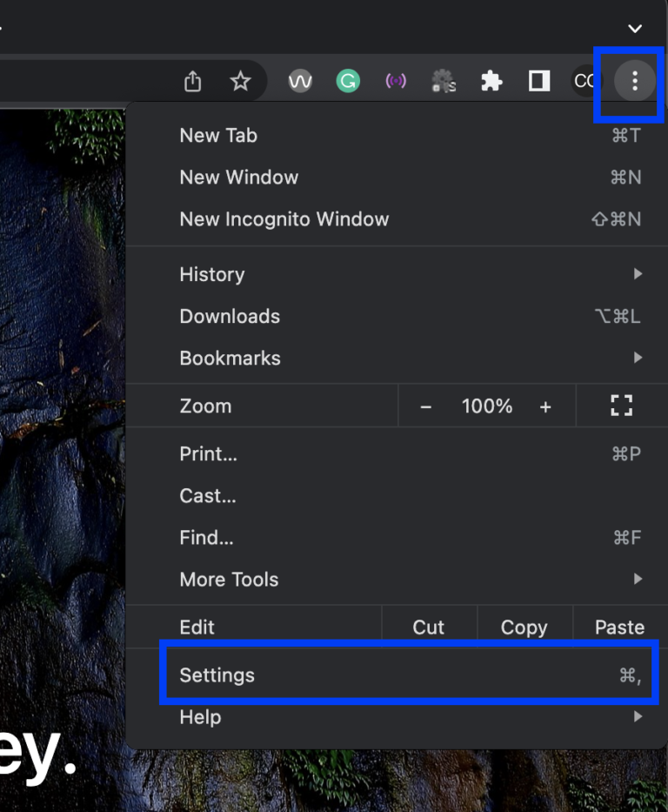Choose New Window menu item
The image size is (668, 812).
pyautogui.click(x=397, y=178)
